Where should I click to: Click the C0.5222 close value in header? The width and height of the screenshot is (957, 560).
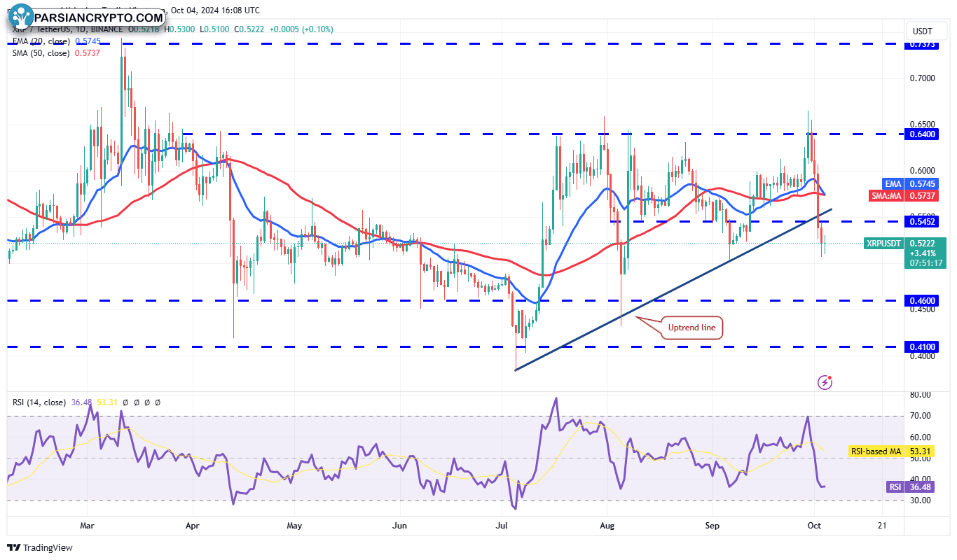pyautogui.click(x=249, y=29)
